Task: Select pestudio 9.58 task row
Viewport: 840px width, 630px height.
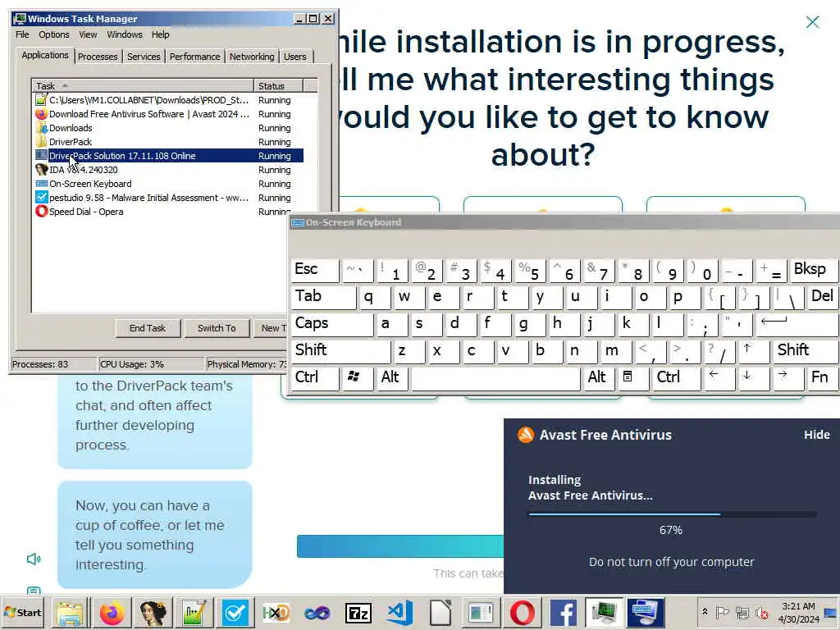Action: 169,198
